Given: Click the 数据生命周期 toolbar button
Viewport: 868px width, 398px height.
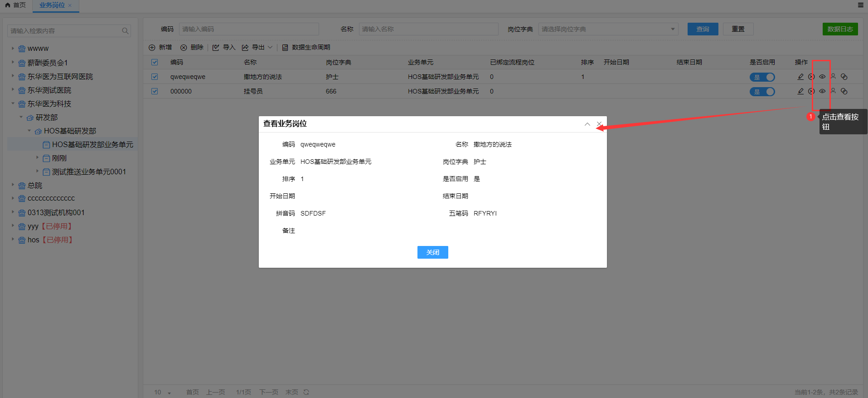Looking at the screenshot, I should click(306, 47).
